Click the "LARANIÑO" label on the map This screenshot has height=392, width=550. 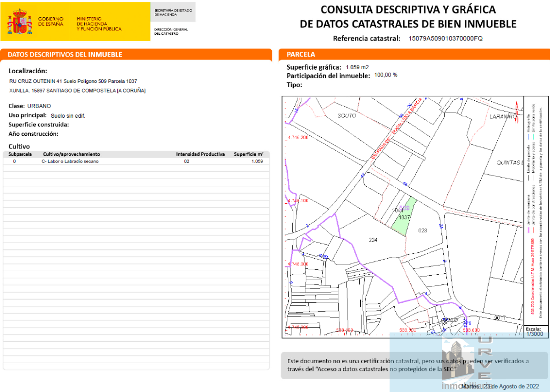tap(504, 117)
